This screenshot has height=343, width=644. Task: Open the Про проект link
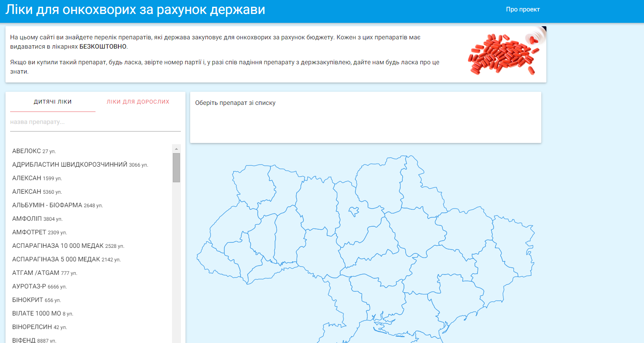pos(523,9)
